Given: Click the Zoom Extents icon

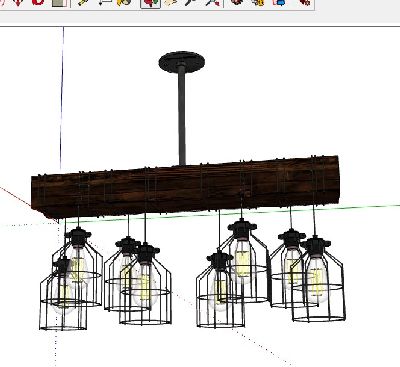Looking at the screenshot, I should tap(212, 3).
